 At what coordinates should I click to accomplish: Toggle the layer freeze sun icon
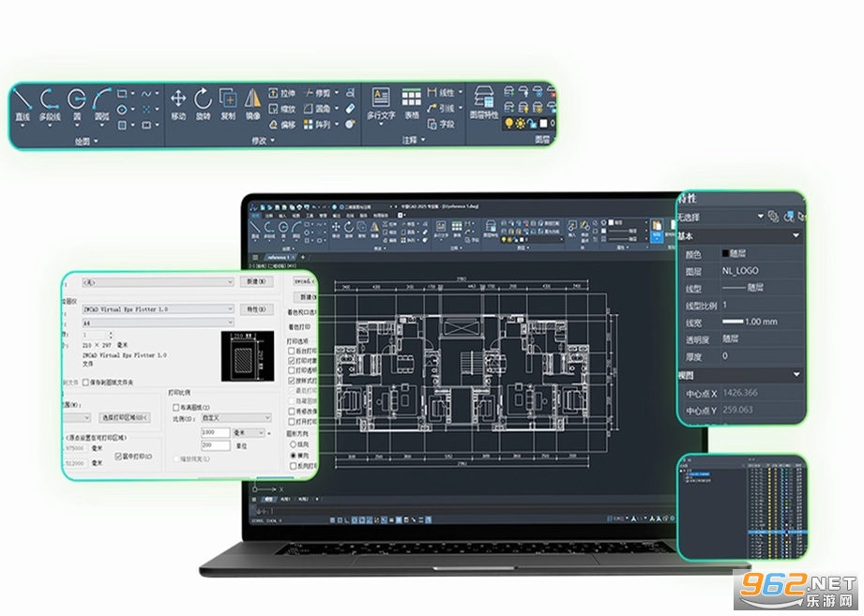pos(520,124)
